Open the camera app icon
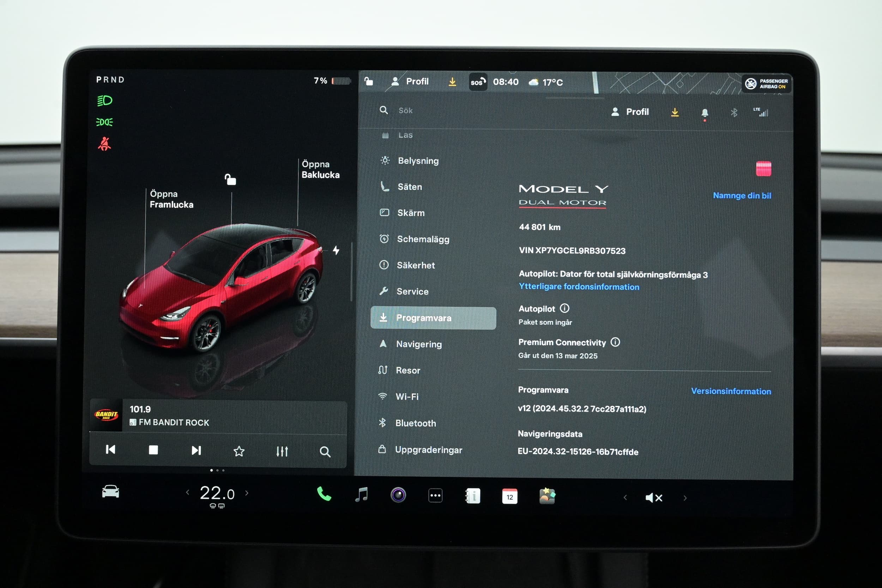 (x=398, y=495)
